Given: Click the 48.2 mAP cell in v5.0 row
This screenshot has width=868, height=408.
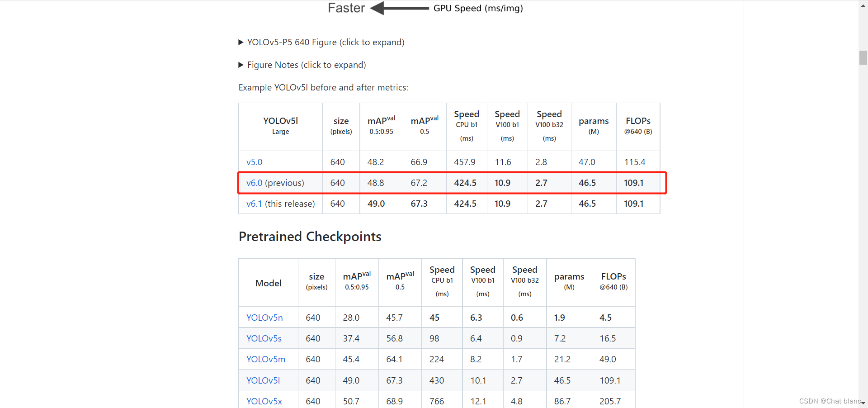Looking at the screenshot, I should pyautogui.click(x=381, y=162).
